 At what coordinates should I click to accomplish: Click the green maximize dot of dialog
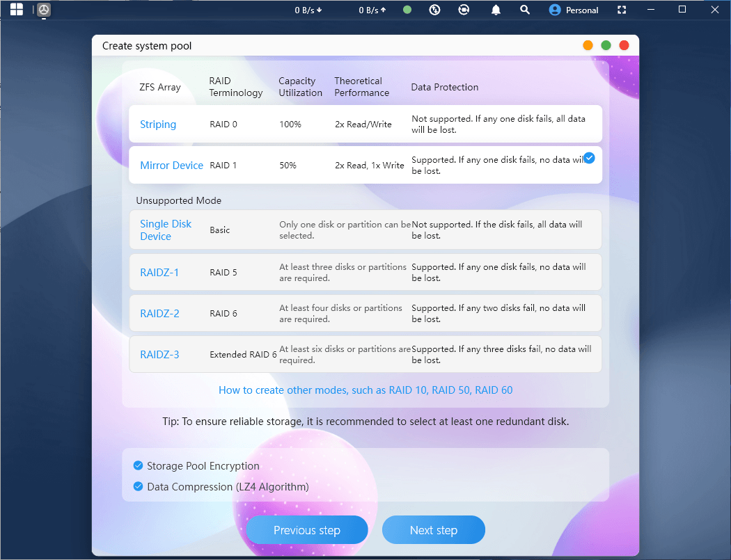606,45
